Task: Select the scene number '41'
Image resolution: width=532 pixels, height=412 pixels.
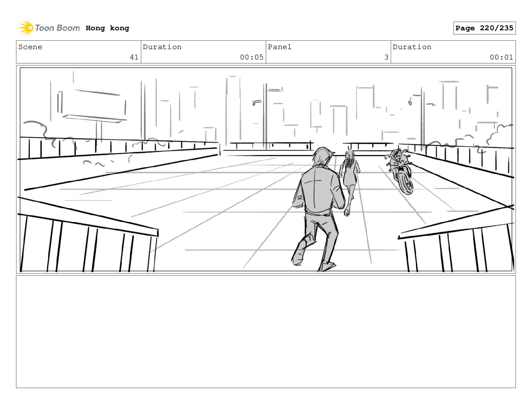Action: tap(134, 57)
